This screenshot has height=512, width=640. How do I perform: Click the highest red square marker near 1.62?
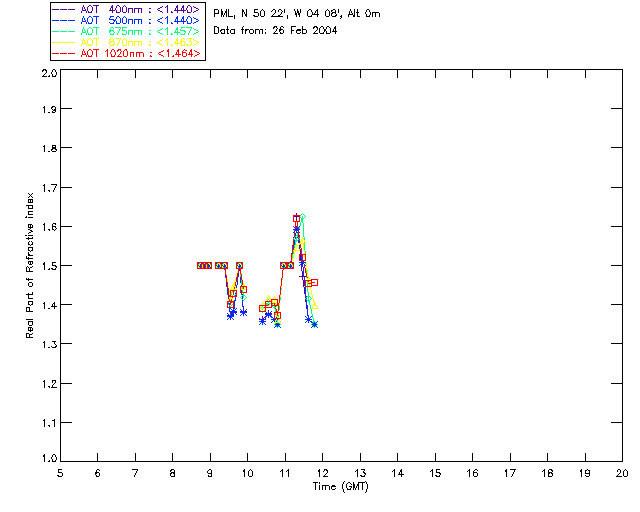point(296,219)
